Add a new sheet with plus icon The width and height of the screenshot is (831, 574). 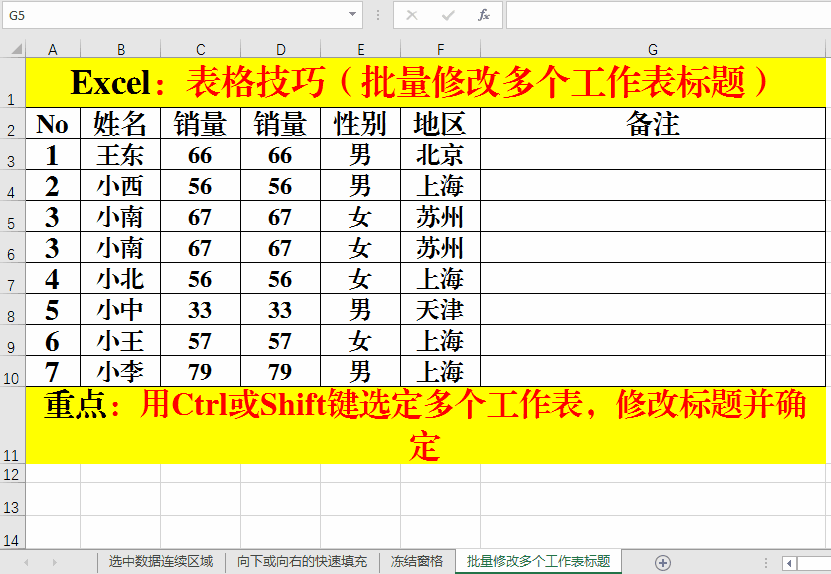point(662,562)
